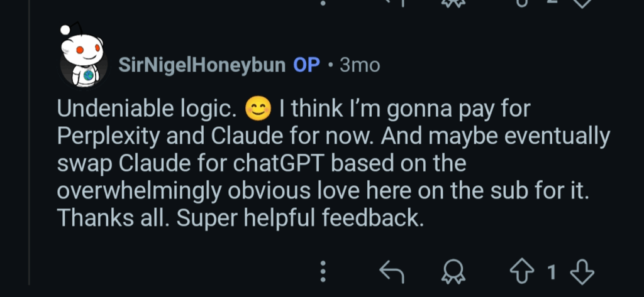The image size is (644, 297).
Task: Tap 'Thanks all. Super helpful feedback.' line
Action: [x=238, y=217]
